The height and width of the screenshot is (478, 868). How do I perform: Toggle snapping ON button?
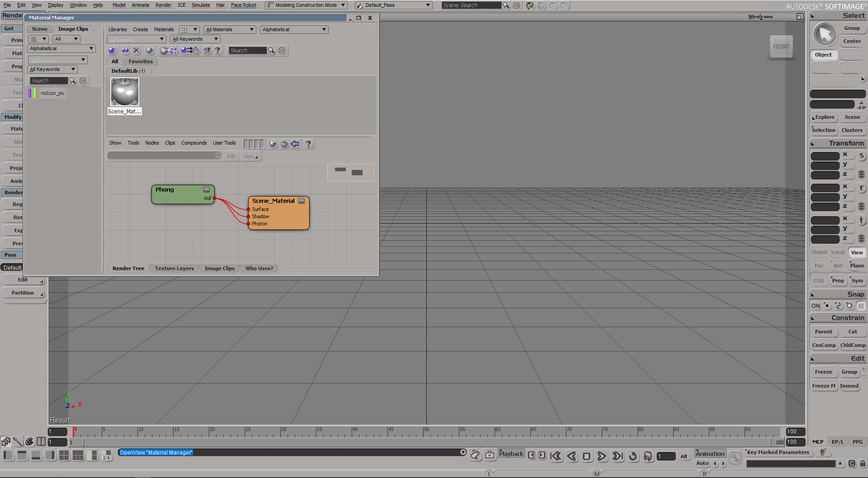click(816, 306)
